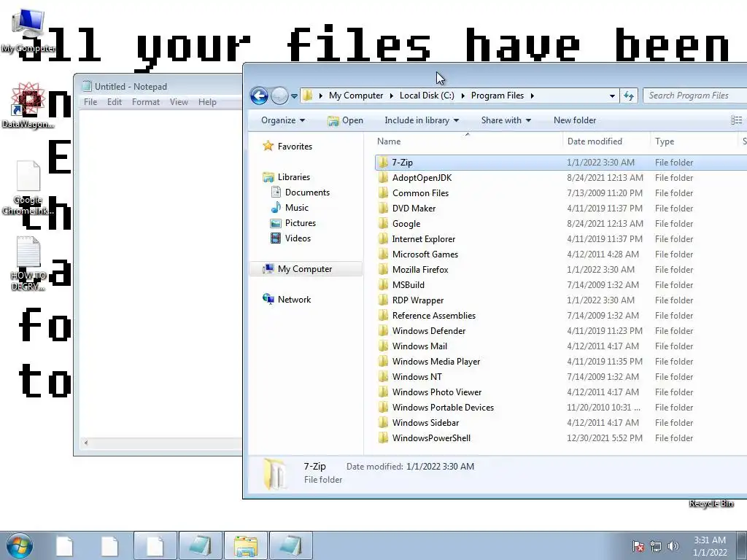Image resolution: width=747 pixels, height=560 pixels.
Task: Click the Open toolbar button
Action: coord(345,120)
